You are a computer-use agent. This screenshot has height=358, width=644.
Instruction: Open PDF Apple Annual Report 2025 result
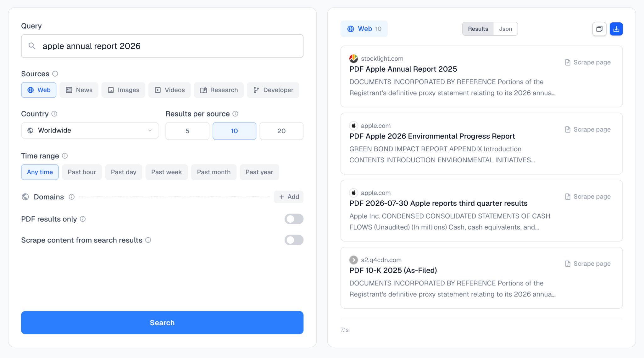click(x=403, y=69)
